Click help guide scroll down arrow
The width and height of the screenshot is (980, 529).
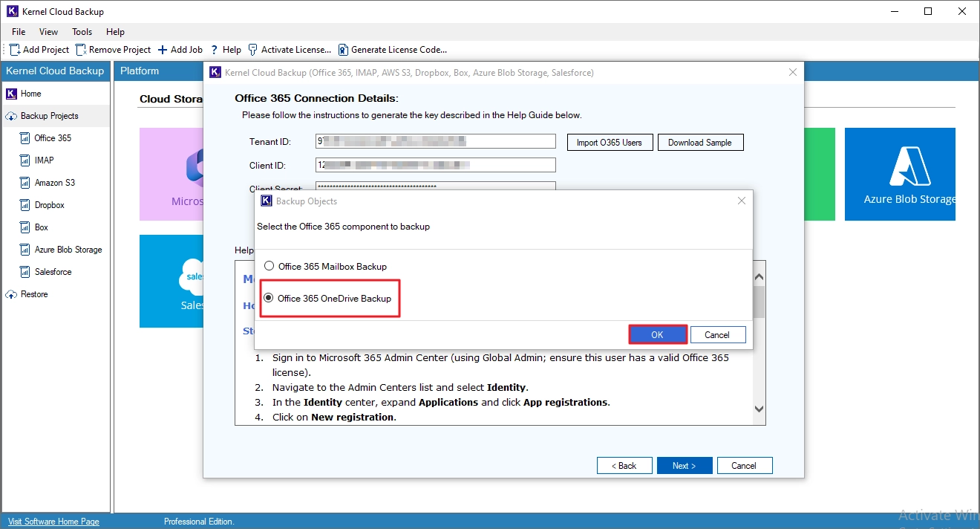point(759,409)
